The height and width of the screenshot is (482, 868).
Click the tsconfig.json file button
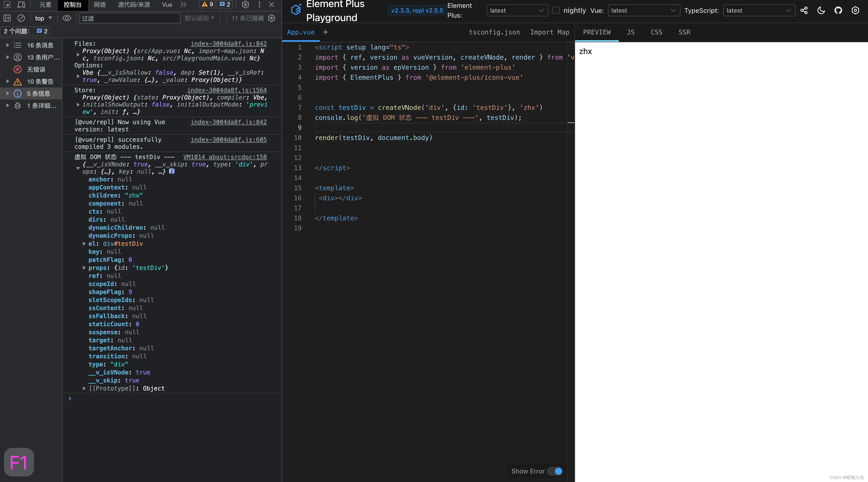pyautogui.click(x=495, y=31)
